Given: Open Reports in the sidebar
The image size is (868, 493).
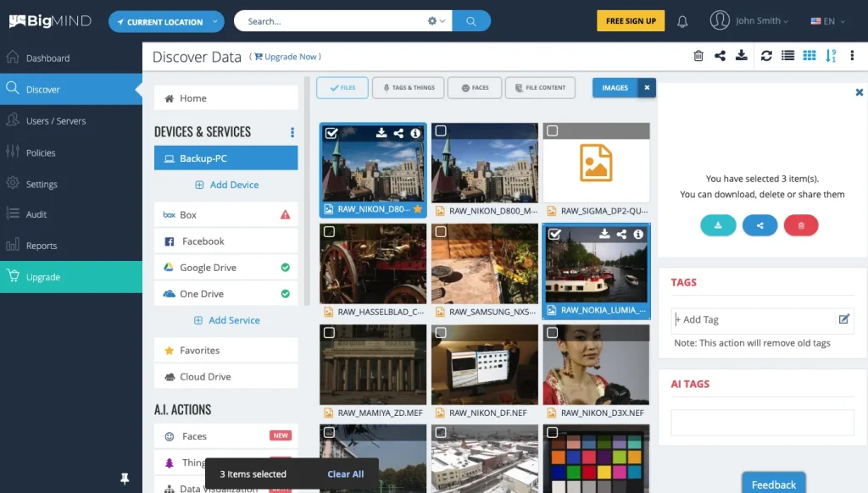Looking at the screenshot, I should point(71,246).
